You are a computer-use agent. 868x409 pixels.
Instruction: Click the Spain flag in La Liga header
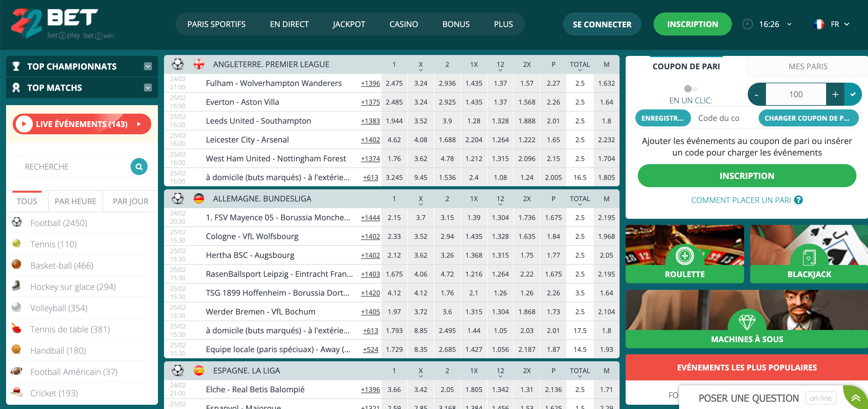[x=199, y=371]
